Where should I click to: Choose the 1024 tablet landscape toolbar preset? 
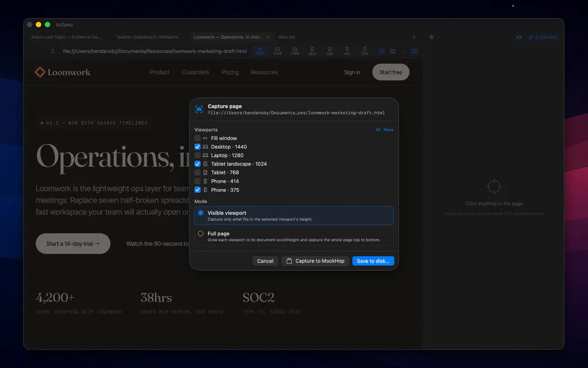(312, 51)
